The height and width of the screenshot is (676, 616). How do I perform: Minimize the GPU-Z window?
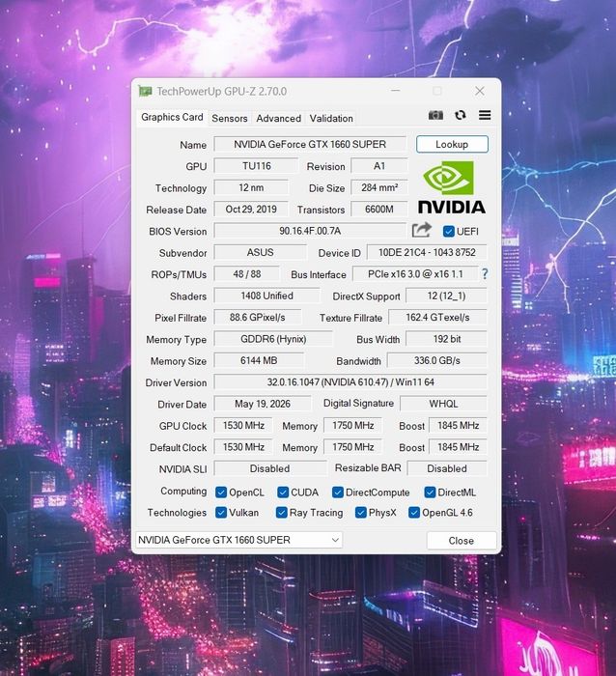[395, 91]
